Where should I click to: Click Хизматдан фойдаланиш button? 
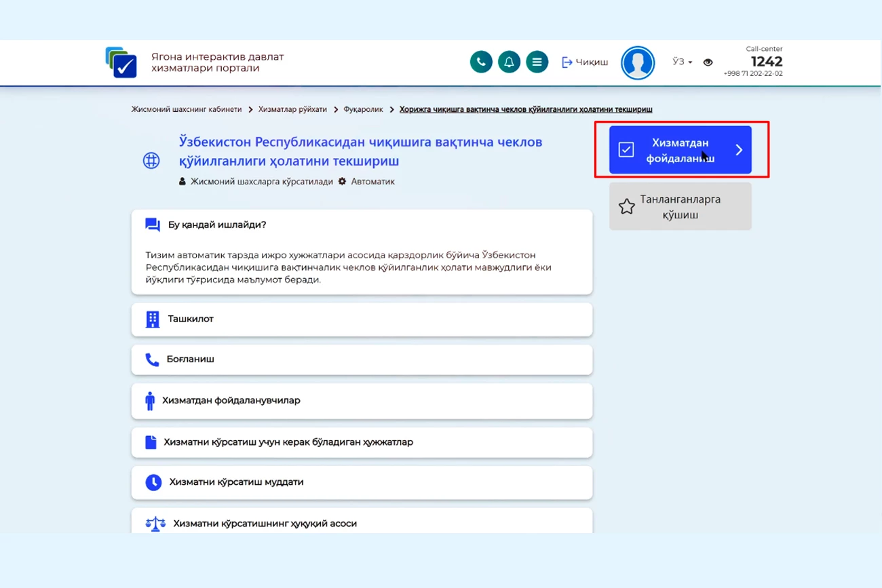tap(680, 150)
